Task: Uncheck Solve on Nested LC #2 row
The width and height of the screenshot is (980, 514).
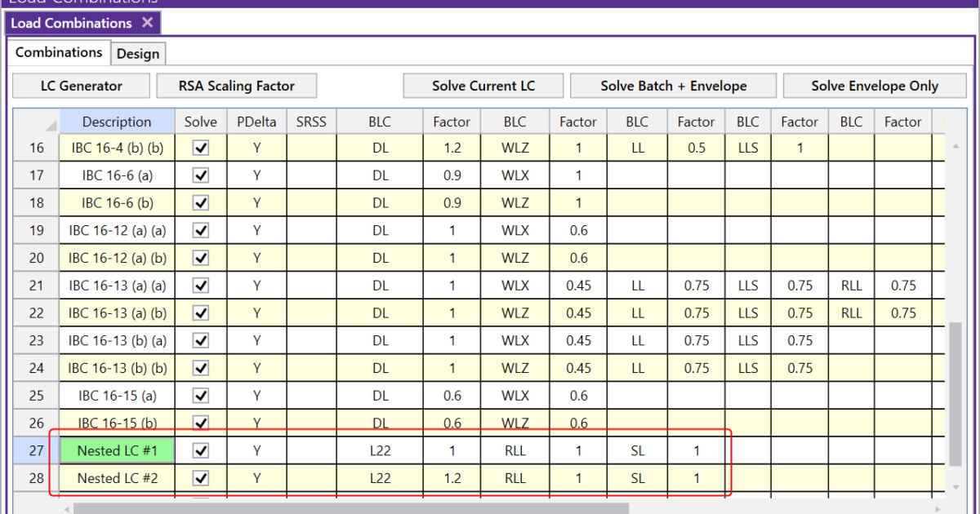Action: tap(200, 478)
